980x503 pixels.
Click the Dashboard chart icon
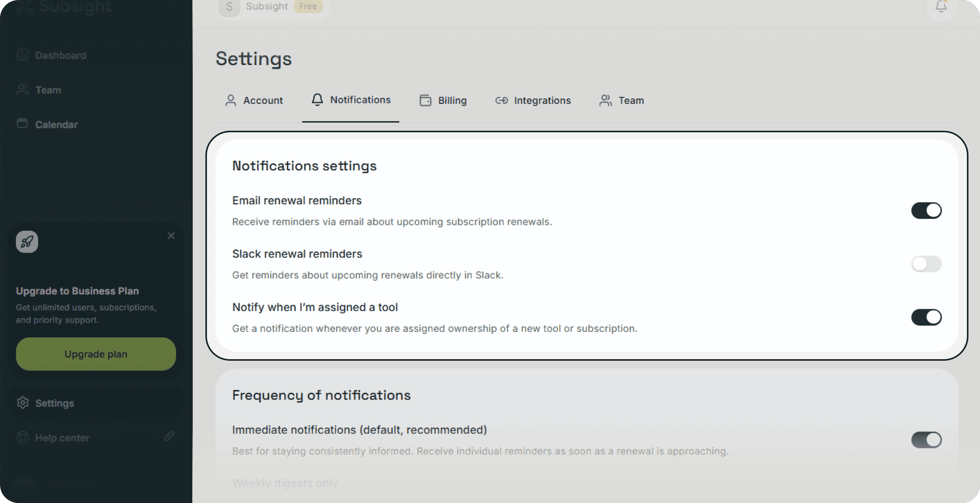(23, 55)
